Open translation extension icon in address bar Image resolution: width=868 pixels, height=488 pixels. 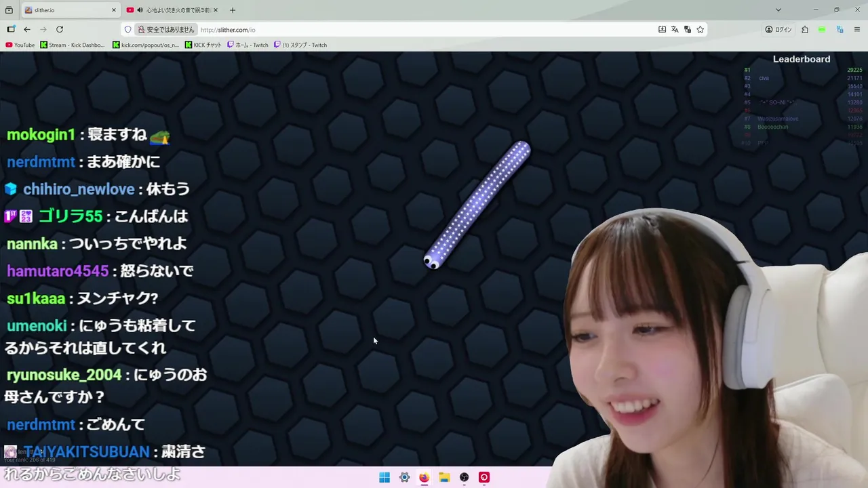click(x=688, y=29)
